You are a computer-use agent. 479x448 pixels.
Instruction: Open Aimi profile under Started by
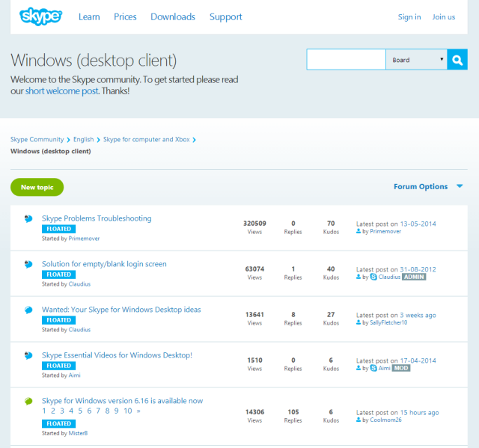click(75, 375)
